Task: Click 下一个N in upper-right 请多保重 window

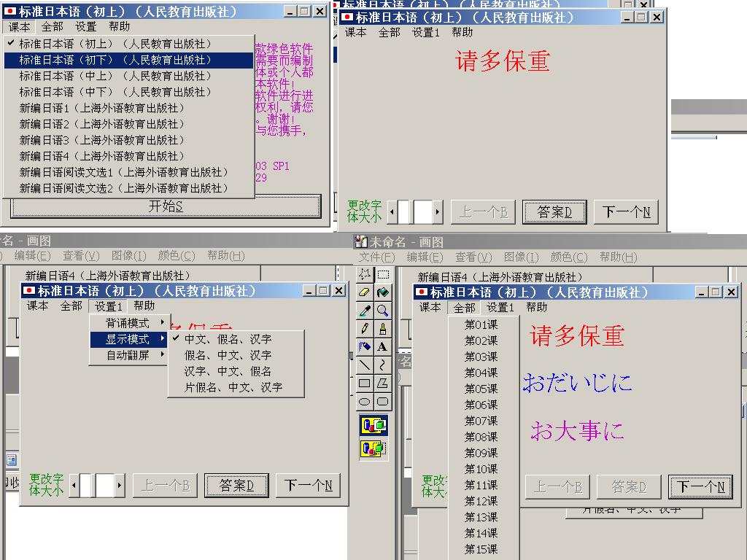Action: click(626, 212)
